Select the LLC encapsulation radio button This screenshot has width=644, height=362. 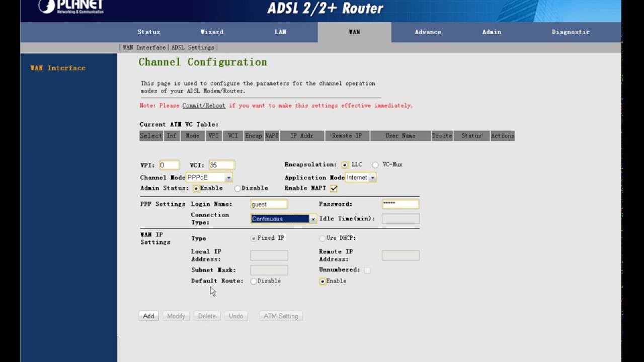coord(345,165)
